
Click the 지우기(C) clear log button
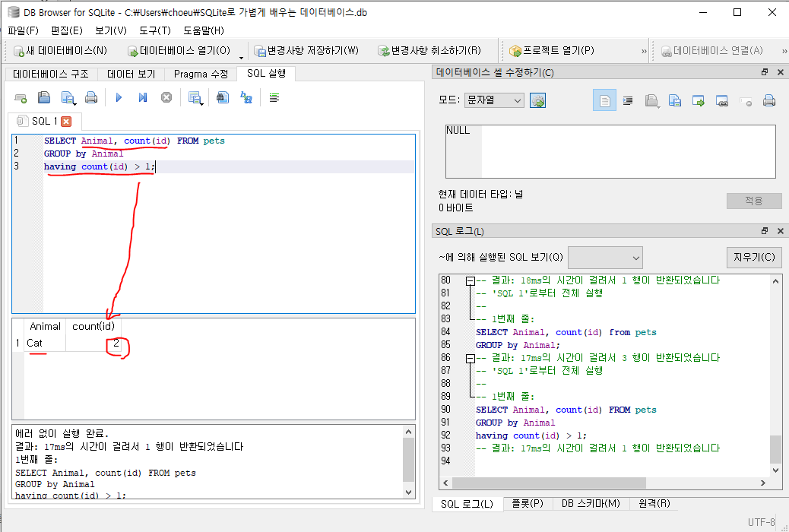coord(754,257)
